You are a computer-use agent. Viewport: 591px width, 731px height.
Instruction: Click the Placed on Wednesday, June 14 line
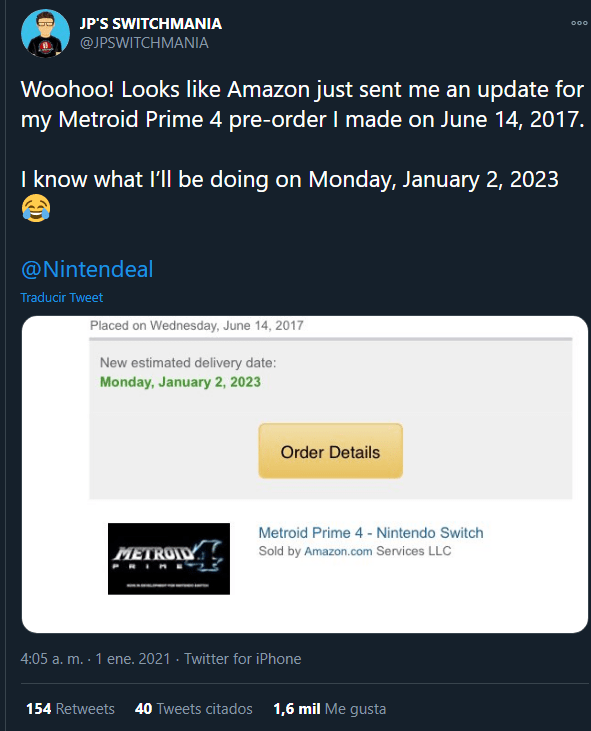click(196, 325)
